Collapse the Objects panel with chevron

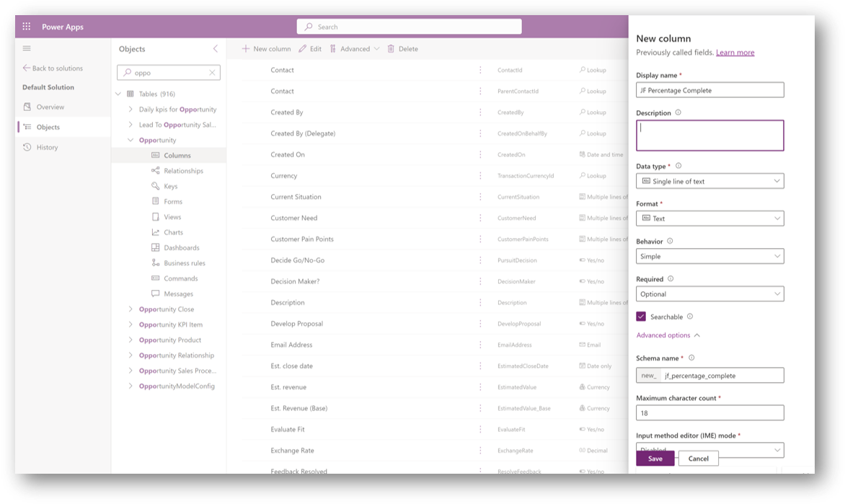coord(215,49)
